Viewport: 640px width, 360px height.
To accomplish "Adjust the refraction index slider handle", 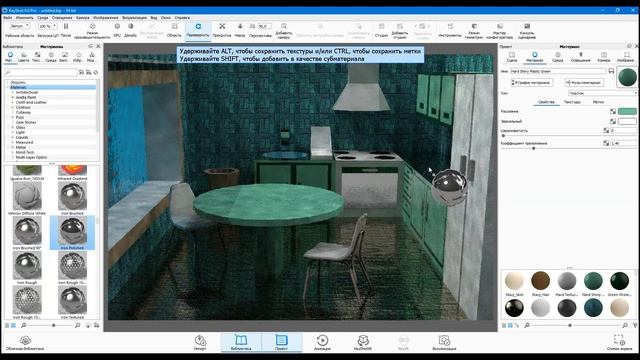I will 533,149.
